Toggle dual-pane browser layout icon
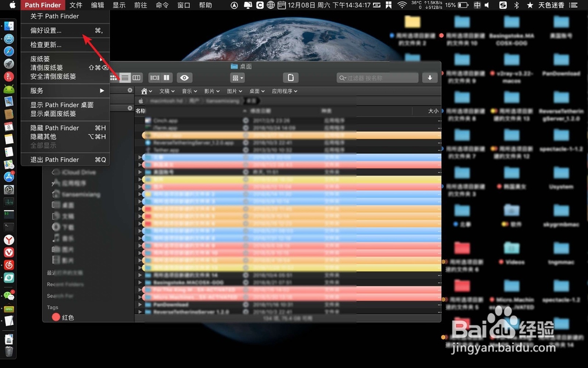 pos(166,78)
